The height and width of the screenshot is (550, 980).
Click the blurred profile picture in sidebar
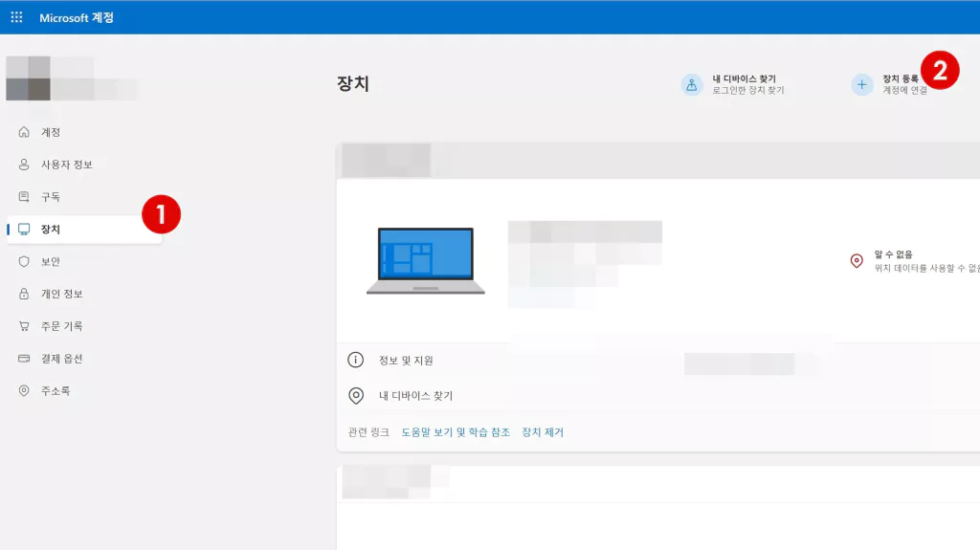[x=28, y=78]
